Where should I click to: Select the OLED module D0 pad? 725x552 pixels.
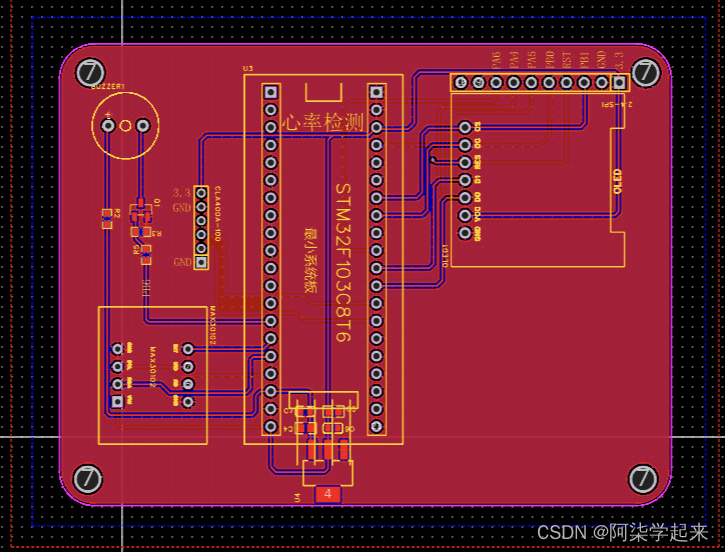[x=465, y=197]
